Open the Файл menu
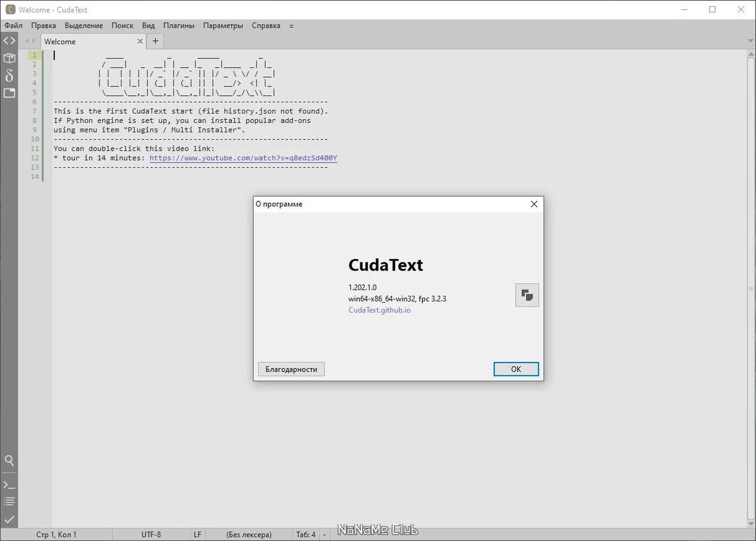 (13, 26)
